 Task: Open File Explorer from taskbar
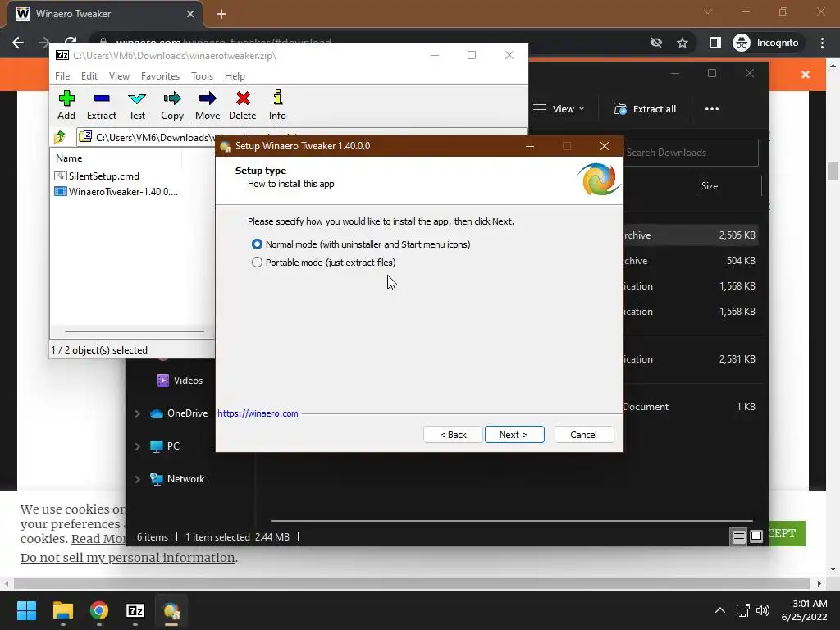pyautogui.click(x=63, y=610)
